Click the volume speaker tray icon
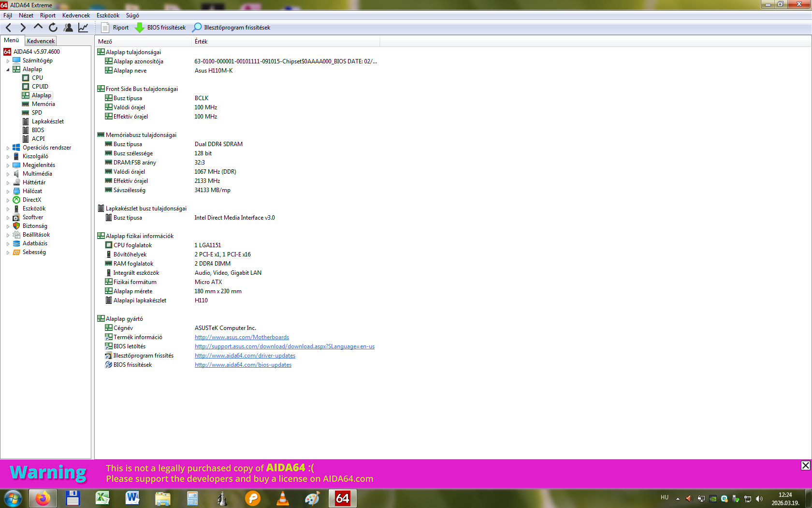Image resolution: width=812 pixels, height=508 pixels. [759, 499]
